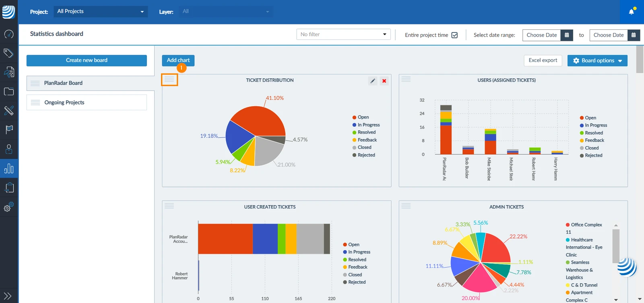This screenshot has width=644, height=303.
Task: Click the Ongoing Projects row drag handle
Action: pos(35,103)
